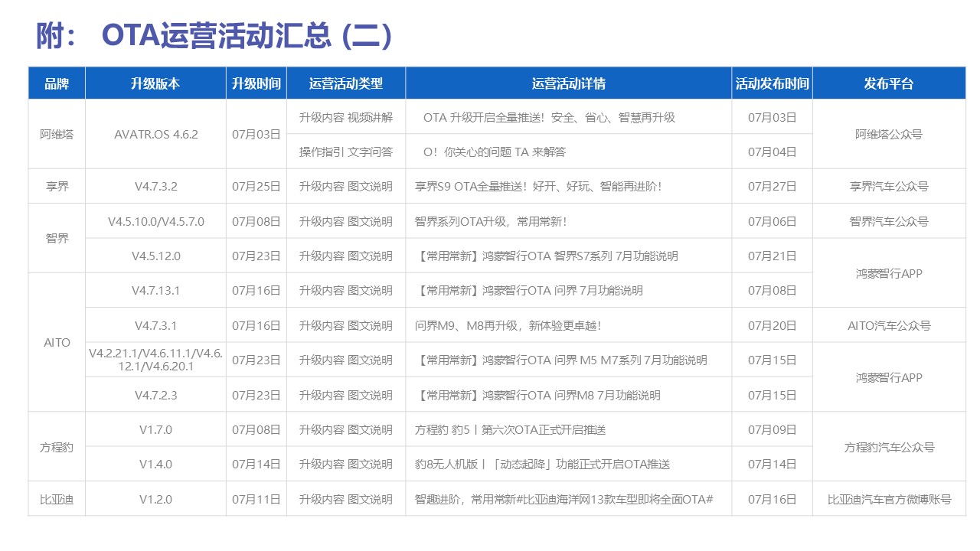Click the 比亚迪 brand cell
The height and width of the screenshot is (551, 980).
point(57,499)
